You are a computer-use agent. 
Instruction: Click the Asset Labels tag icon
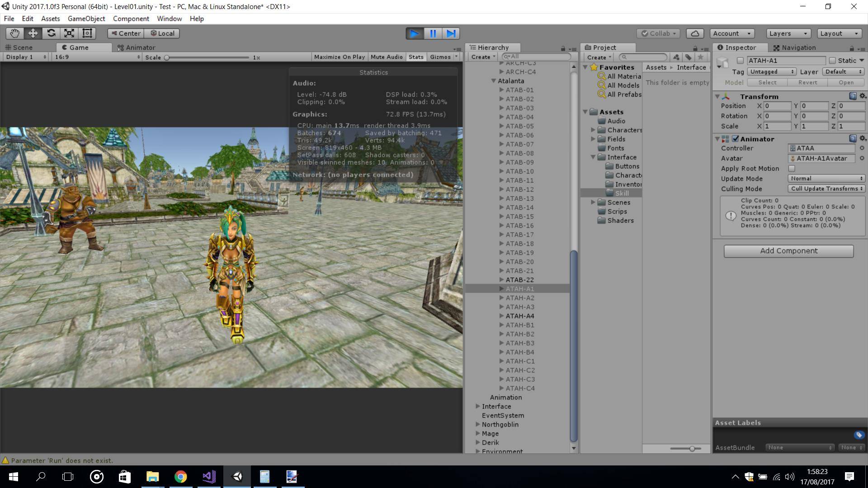[859, 435]
